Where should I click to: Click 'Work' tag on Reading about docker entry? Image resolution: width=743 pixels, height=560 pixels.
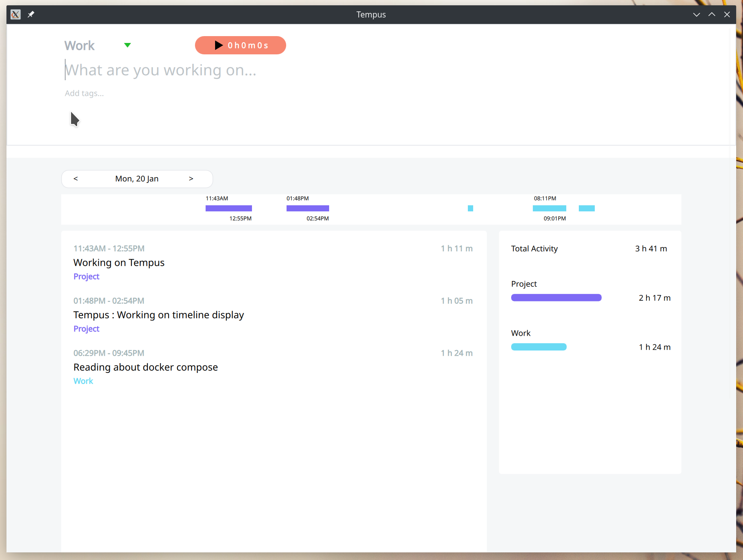pyautogui.click(x=83, y=381)
